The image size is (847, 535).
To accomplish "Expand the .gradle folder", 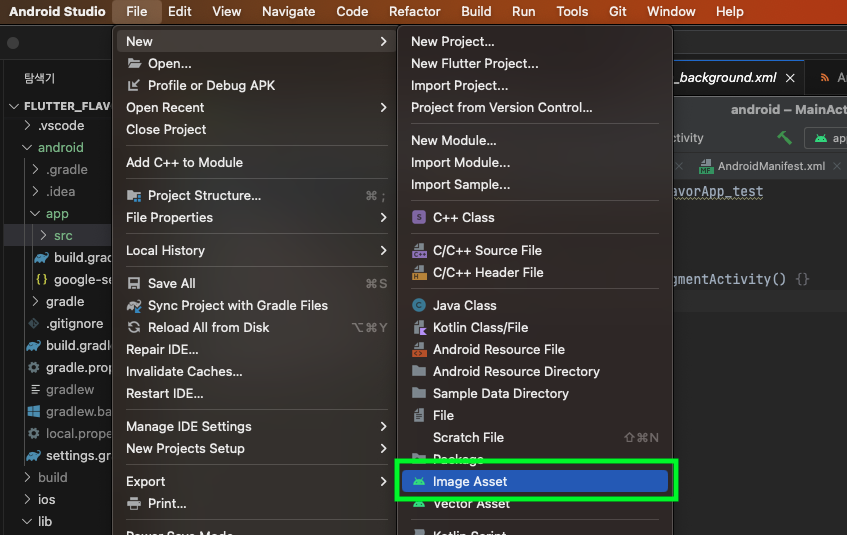I will [36, 170].
